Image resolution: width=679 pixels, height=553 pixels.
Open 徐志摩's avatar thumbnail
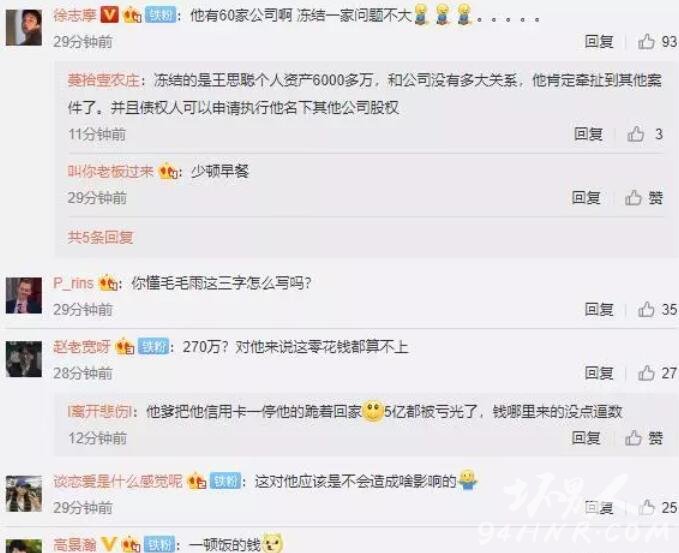pyautogui.click(x=24, y=27)
